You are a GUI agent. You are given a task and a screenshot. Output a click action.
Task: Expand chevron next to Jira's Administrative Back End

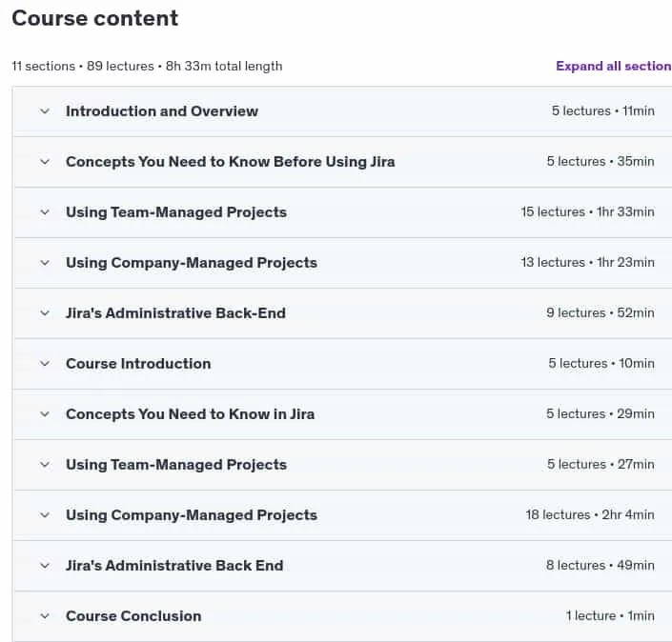(x=45, y=566)
